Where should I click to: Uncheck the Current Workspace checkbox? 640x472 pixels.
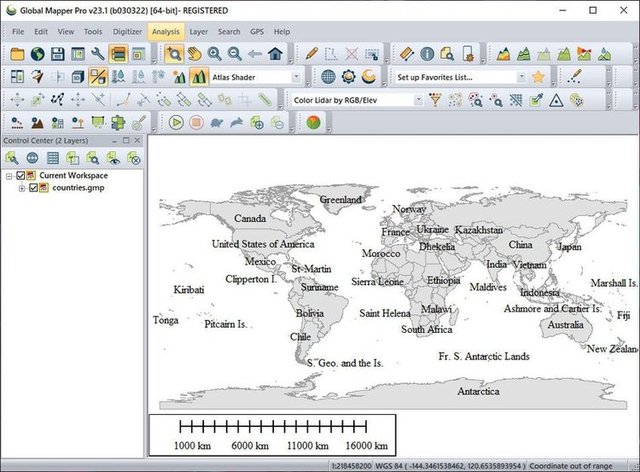point(20,176)
